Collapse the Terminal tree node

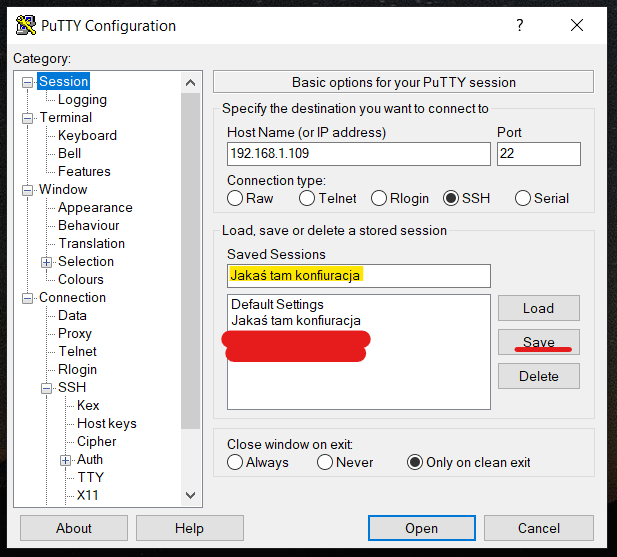28,118
